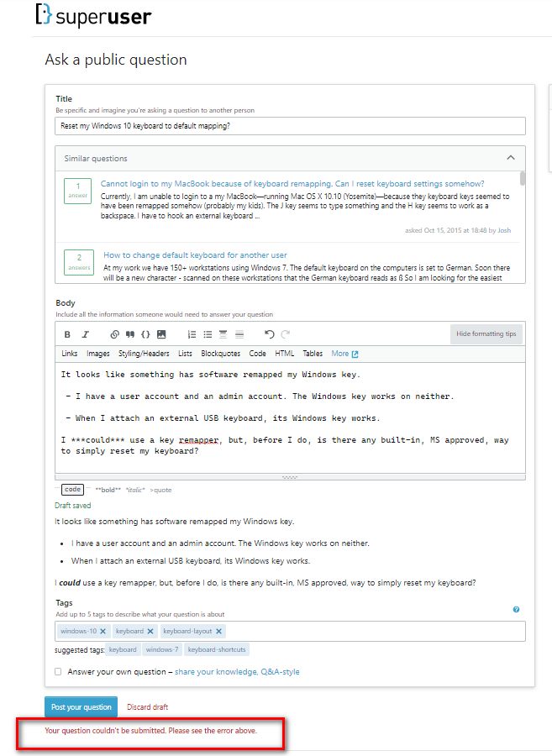Remove the windows-10 tag
Image resolution: width=552 pixels, height=756 pixels.
103,631
